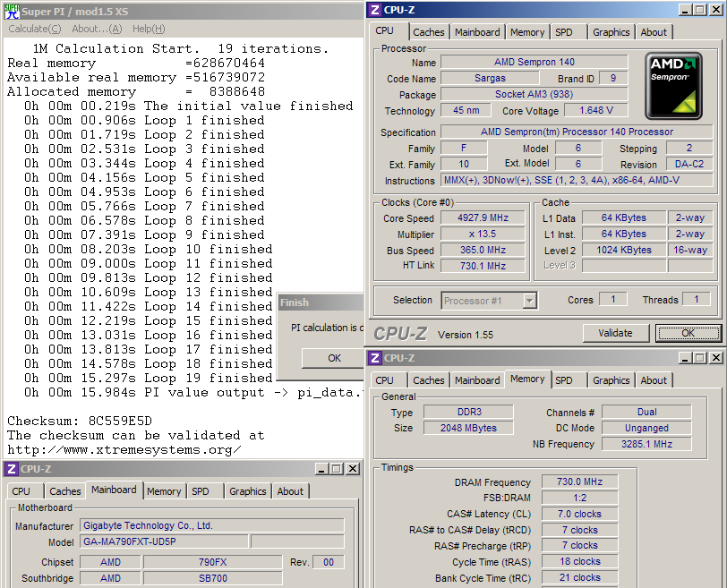The width and height of the screenshot is (727, 588).
Task: Open Caches tab in the Mainboard CPU-Z window
Action: pos(64,491)
